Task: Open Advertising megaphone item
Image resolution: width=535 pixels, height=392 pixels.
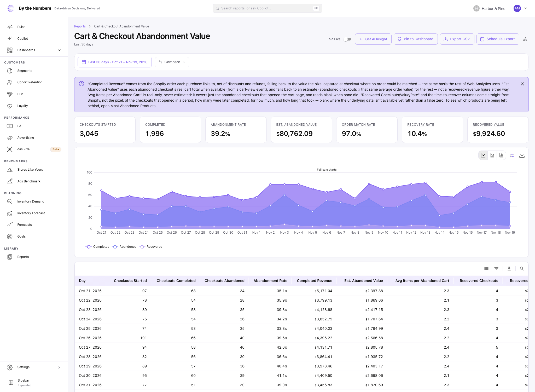Action: coord(34,138)
